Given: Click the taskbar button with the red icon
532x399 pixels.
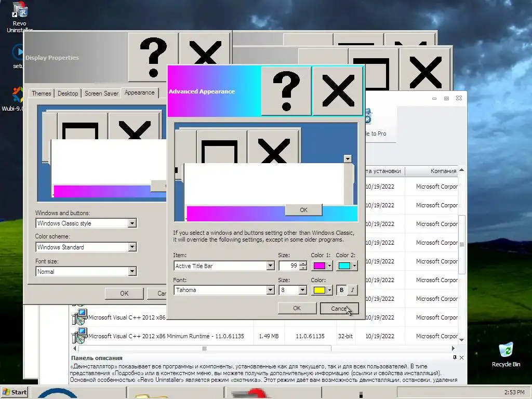Looking at the screenshot, I should (x=273, y=393).
